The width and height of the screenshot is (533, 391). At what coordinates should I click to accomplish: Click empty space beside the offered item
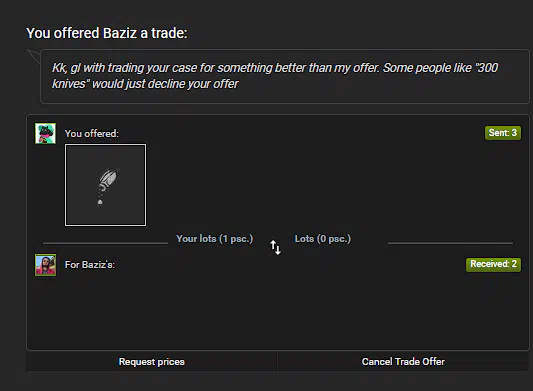[331, 185]
